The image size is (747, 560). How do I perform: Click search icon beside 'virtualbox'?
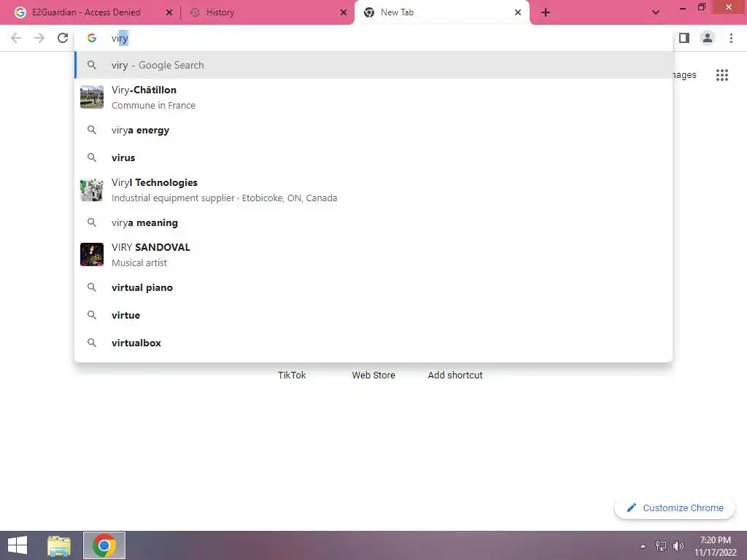(x=92, y=343)
